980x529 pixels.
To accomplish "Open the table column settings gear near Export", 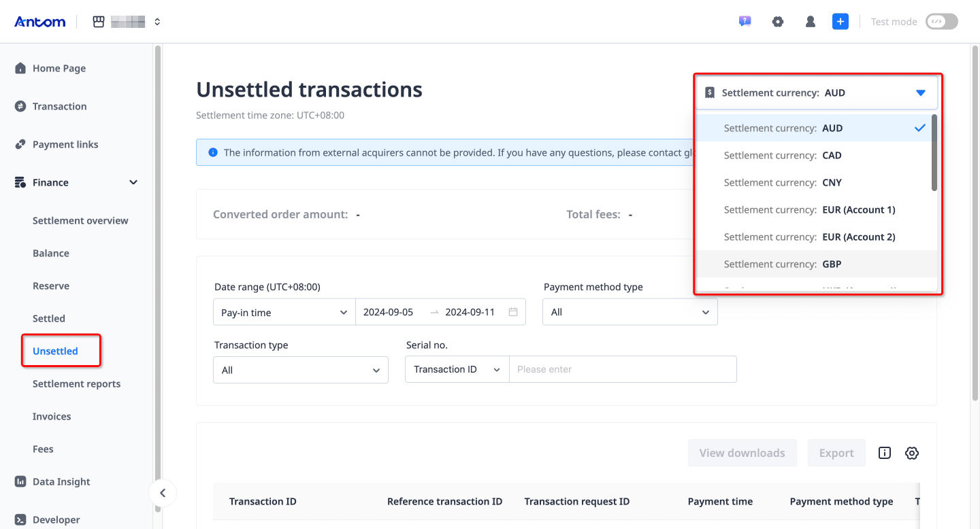I will 911,452.
